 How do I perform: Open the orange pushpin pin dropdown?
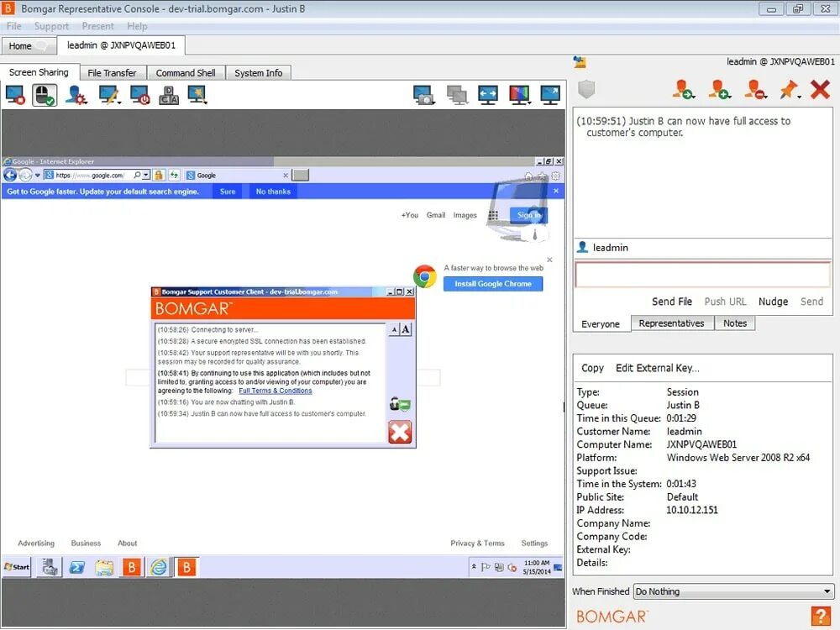point(790,90)
